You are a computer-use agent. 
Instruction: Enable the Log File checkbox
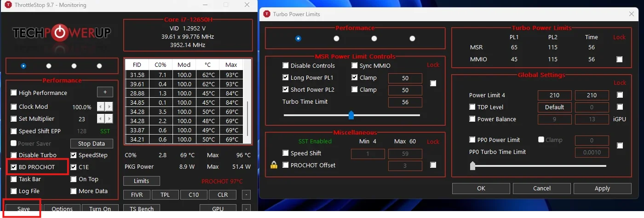pos(14,191)
